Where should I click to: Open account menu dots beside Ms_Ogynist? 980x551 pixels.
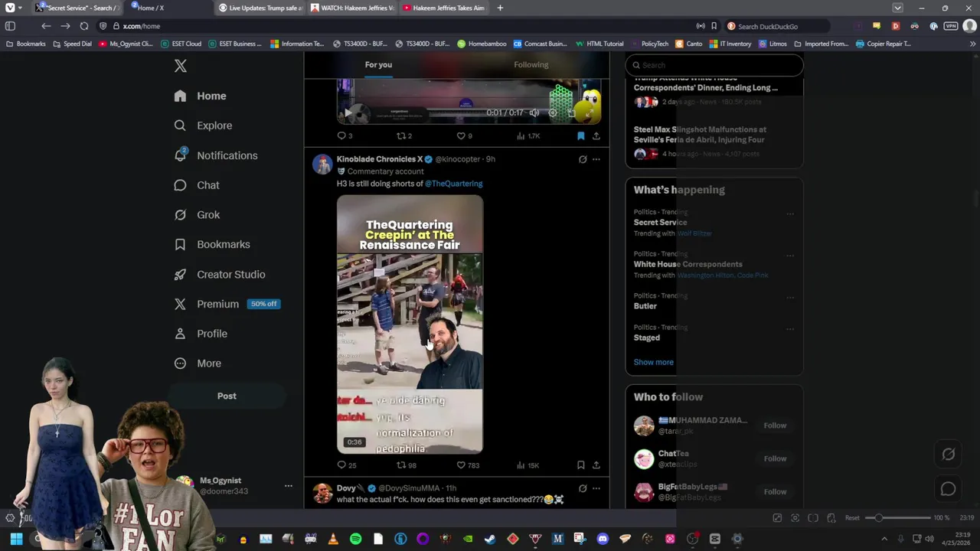(x=289, y=486)
